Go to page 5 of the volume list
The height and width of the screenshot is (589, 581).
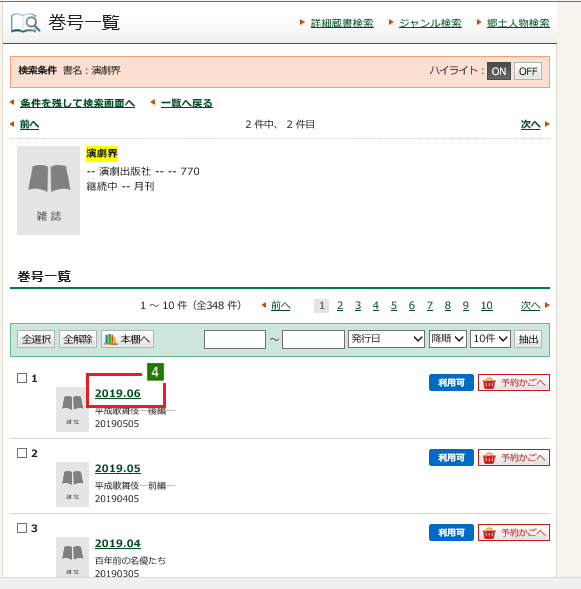[x=394, y=306]
